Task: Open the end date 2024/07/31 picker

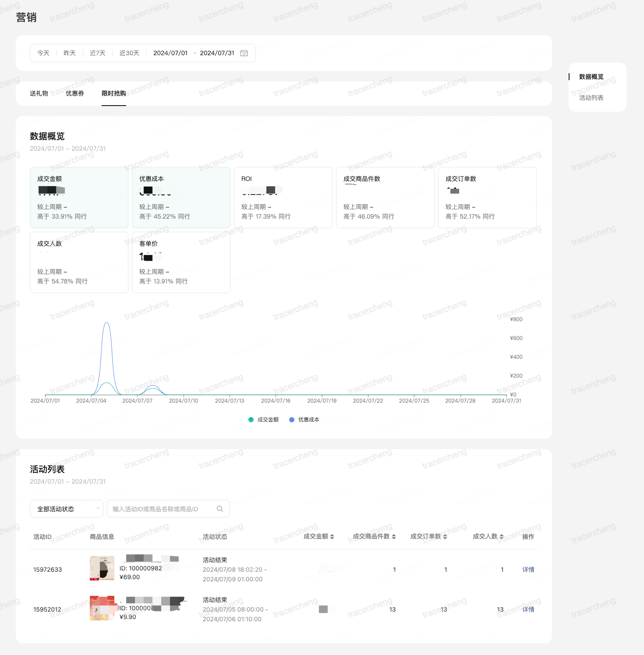Action: pyautogui.click(x=217, y=53)
